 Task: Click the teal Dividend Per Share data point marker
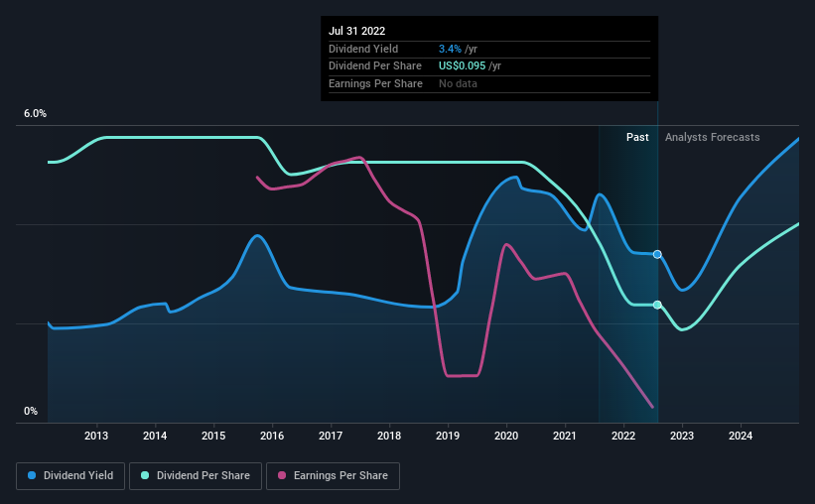(657, 305)
